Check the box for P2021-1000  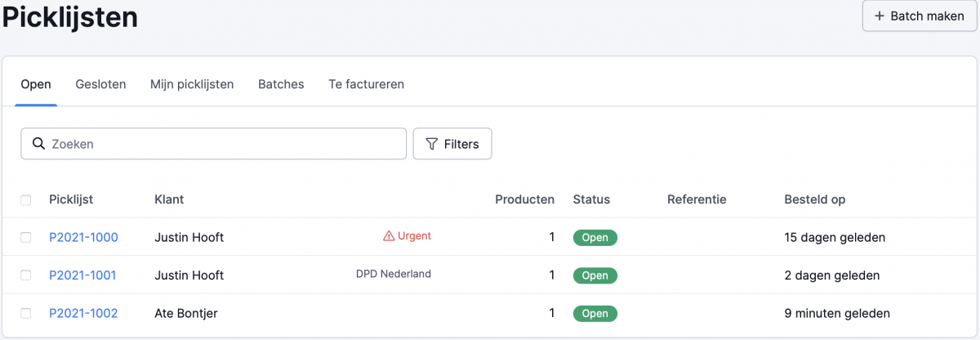26,237
